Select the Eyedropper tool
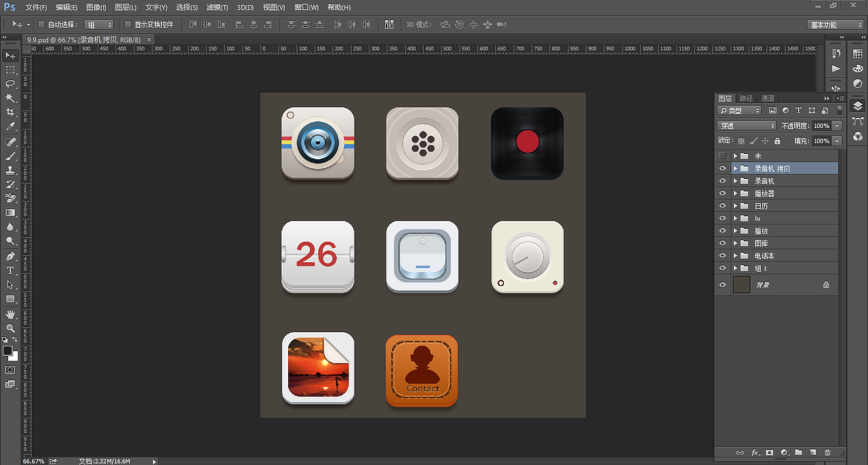The width and height of the screenshot is (868, 465). [x=10, y=127]
